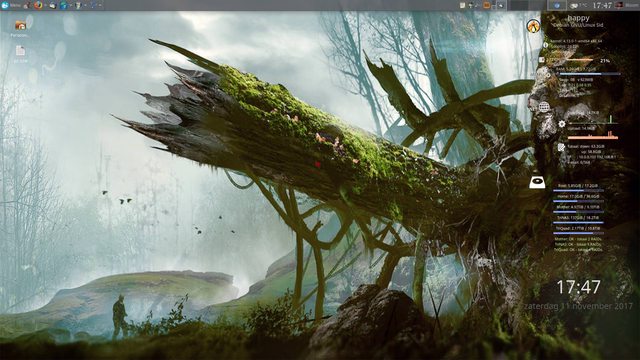The height and width of the screenshot is (360, 640).
Task: Click the white disk drive icon
Action: [x=537, y=182]
